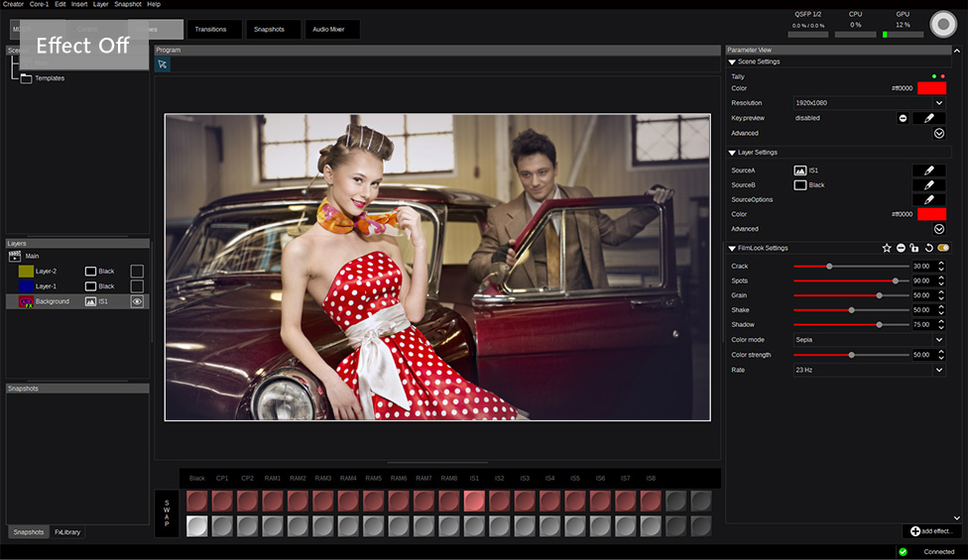Click the Grain value field
The width and height of the screenshot is (968, 560).
point(923,295)
